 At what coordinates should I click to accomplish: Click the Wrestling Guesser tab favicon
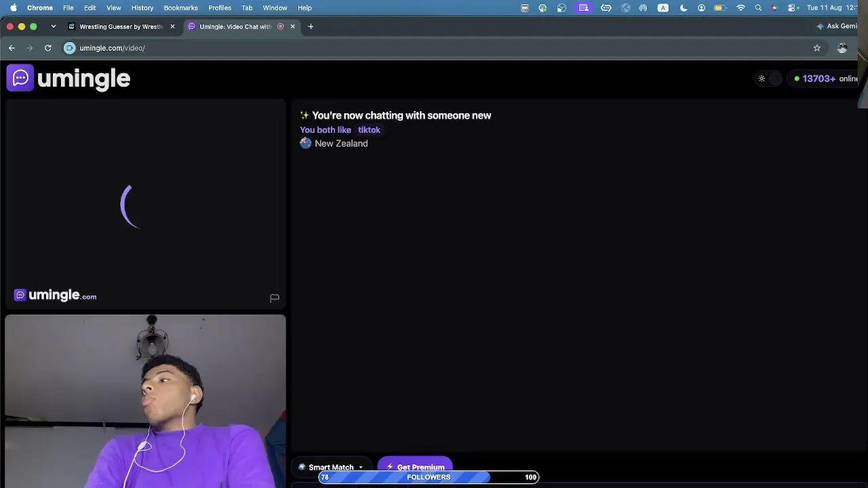(72, 26)
